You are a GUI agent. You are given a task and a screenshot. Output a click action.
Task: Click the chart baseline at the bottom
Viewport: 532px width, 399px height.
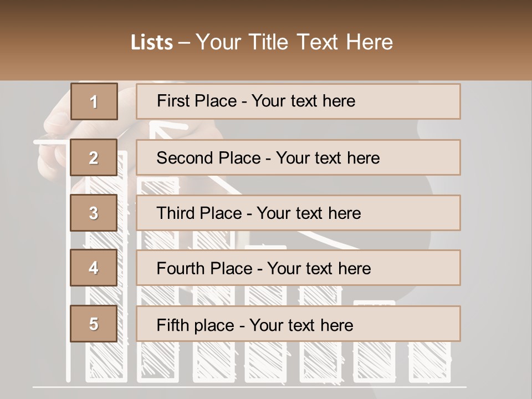point(249,387)
